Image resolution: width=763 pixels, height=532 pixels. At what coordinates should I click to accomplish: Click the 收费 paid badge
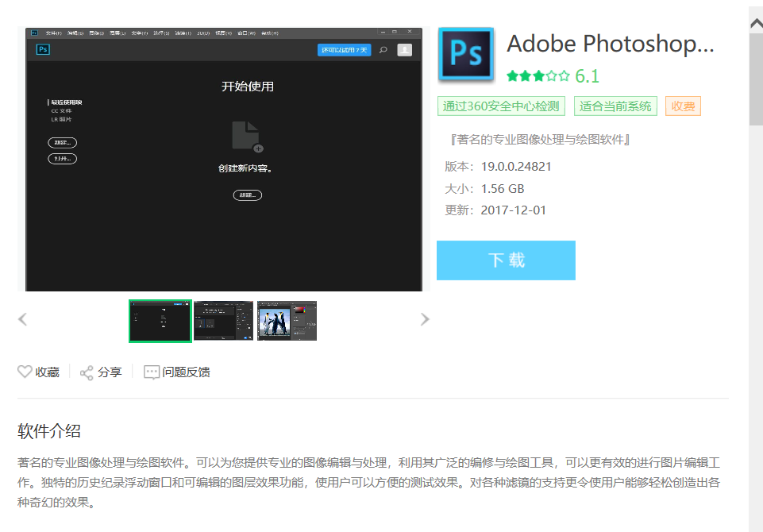[x=683, y=106]
